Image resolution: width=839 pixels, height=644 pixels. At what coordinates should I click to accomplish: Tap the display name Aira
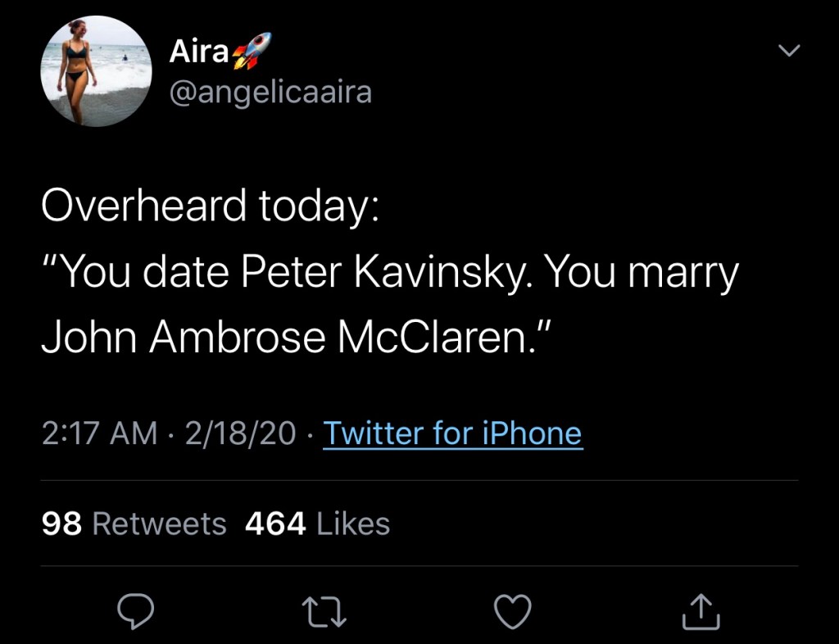[x=199, y=52]
